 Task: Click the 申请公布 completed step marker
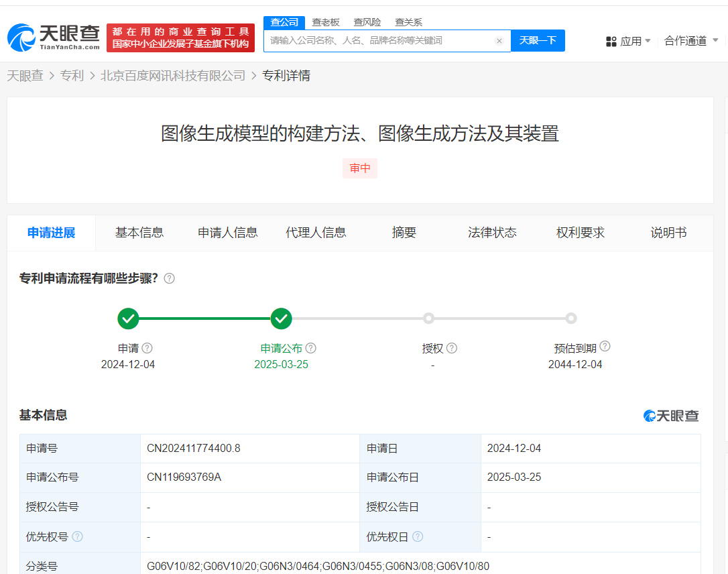pyautogui.click(x=281, y=319)
